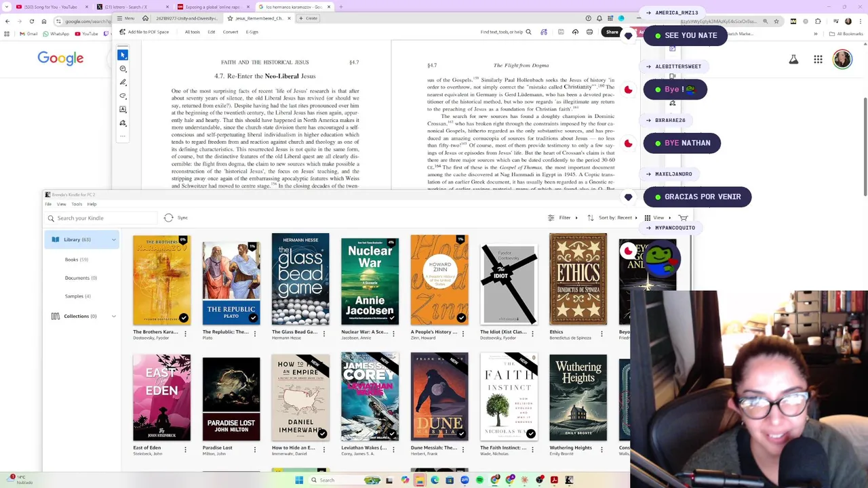
Task: Click the search magnifier in Acrobat toolbar
Action: pos(528,32)
